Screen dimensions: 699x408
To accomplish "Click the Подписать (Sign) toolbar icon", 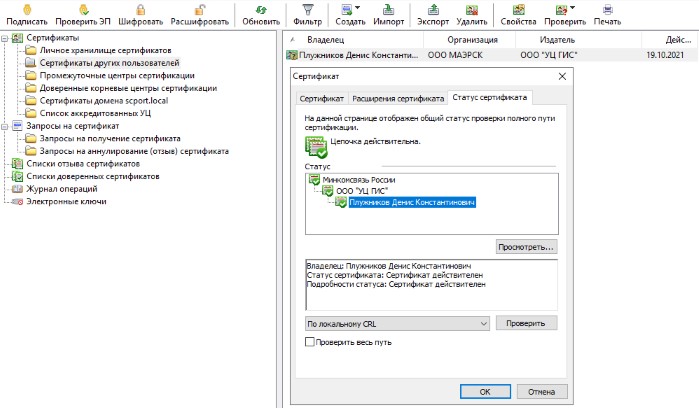I will coord(27,8).
